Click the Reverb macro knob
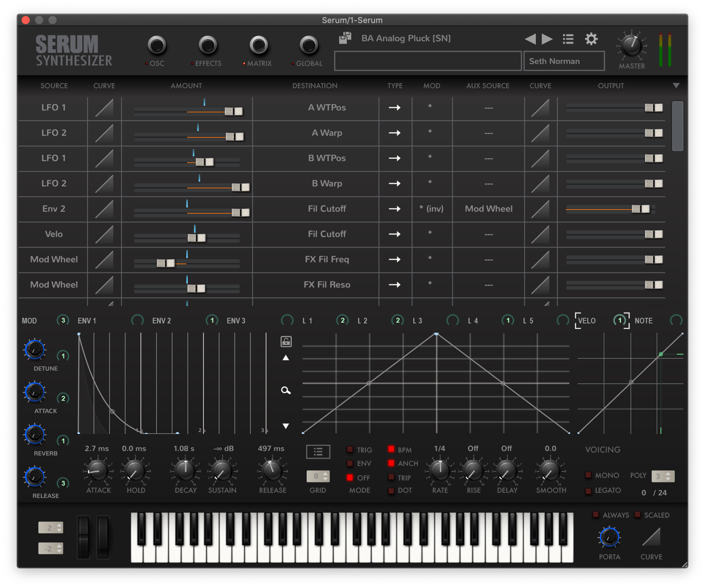The width and height of the screenshot is (705, 588). coord(34,435)
